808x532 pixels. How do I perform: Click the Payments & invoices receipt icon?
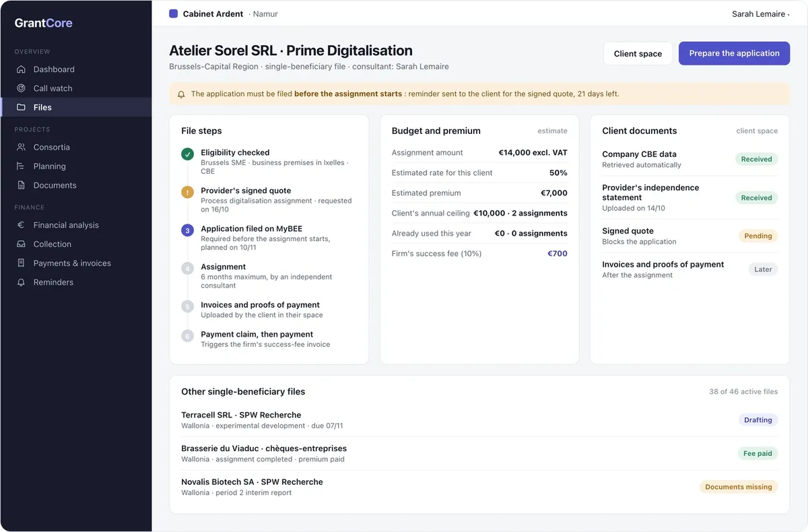(21, 263)
